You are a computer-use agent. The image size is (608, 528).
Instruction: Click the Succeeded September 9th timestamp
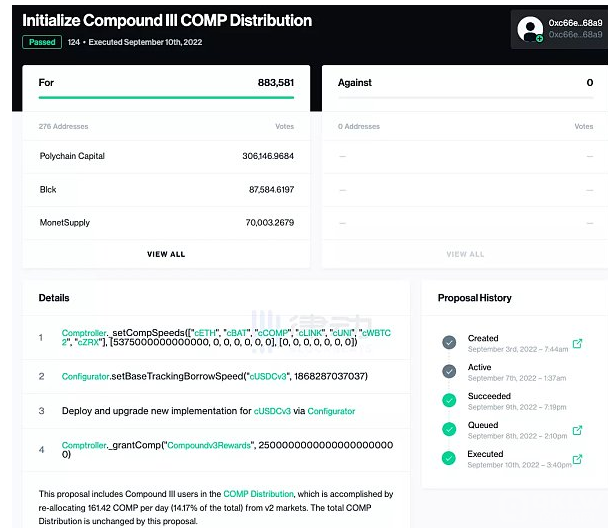(x=517, y=407)
